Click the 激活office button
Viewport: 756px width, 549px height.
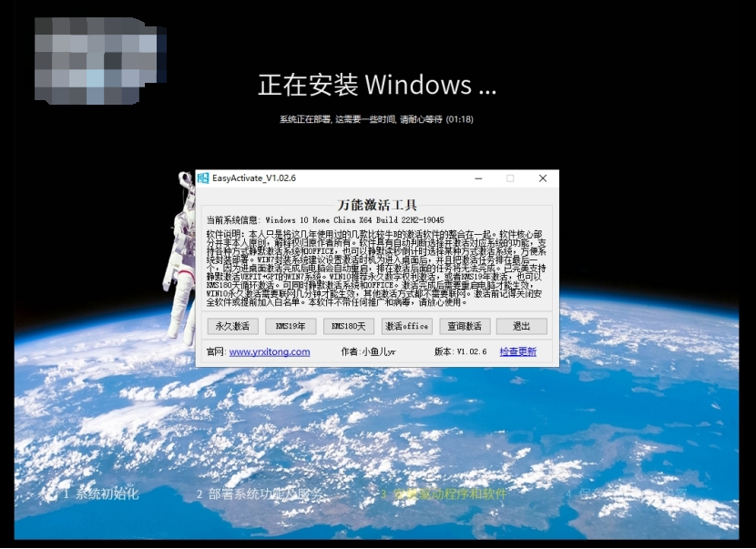[x=406, y=326]
